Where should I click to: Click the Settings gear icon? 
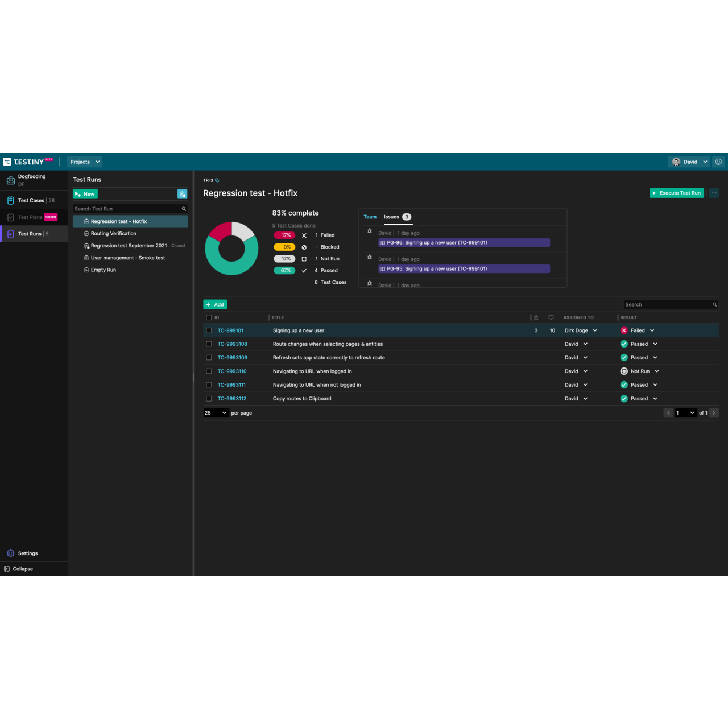tap(10, 553)
